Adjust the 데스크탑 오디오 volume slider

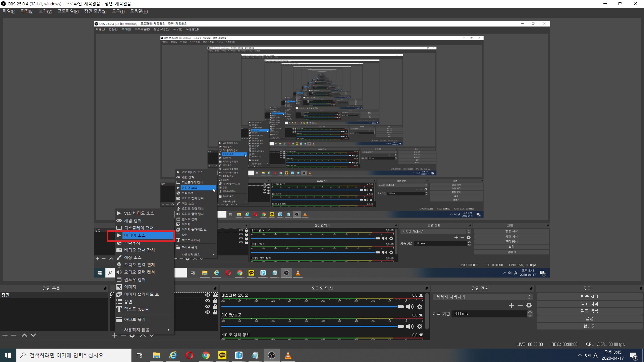(x=400, y=307)
